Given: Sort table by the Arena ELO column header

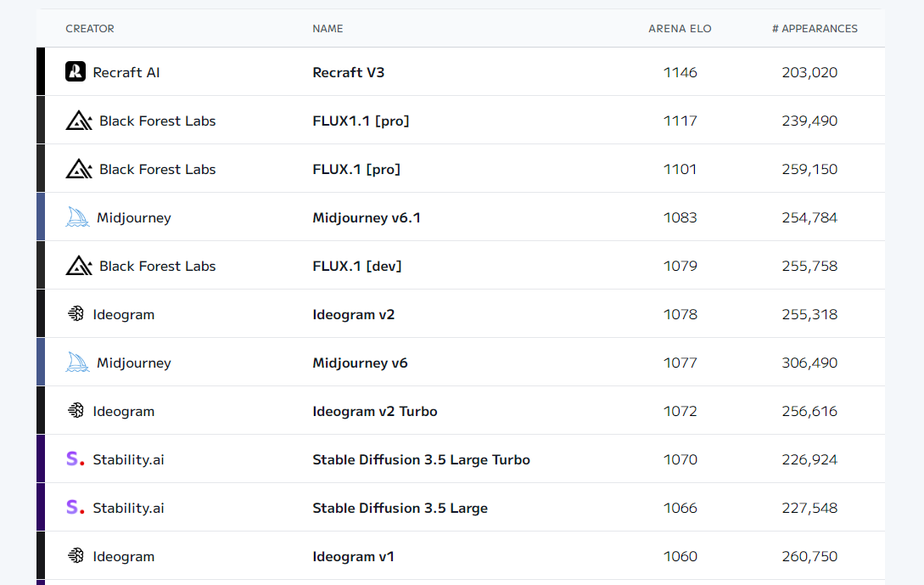Looking at the screenshot, I should [680, 29].
